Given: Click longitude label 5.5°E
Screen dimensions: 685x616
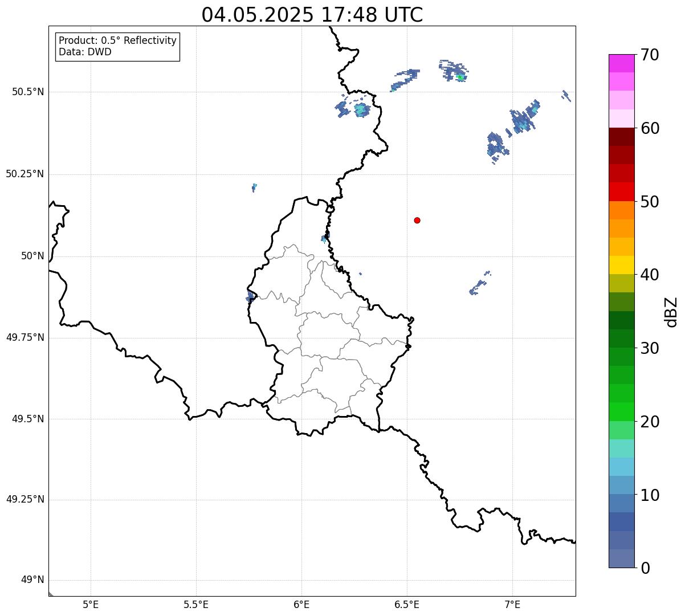Looking at the screenshot, I should point(196,604).
